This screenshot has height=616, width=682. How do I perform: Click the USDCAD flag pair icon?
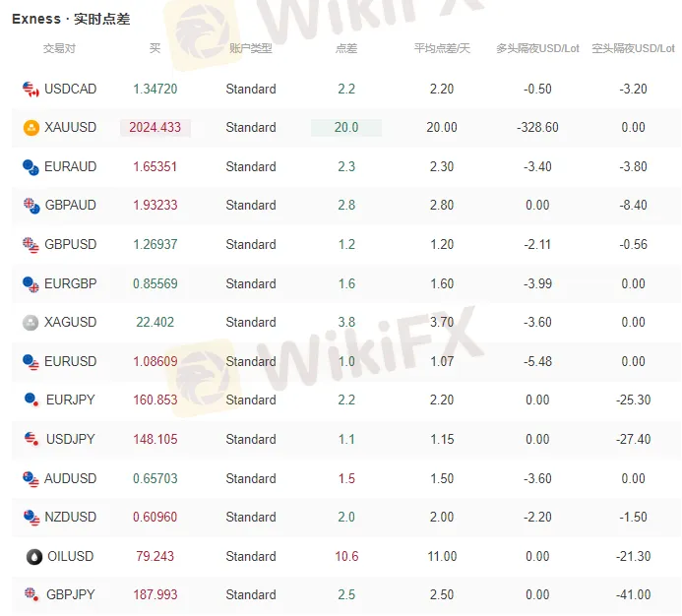tap(31, 90)
